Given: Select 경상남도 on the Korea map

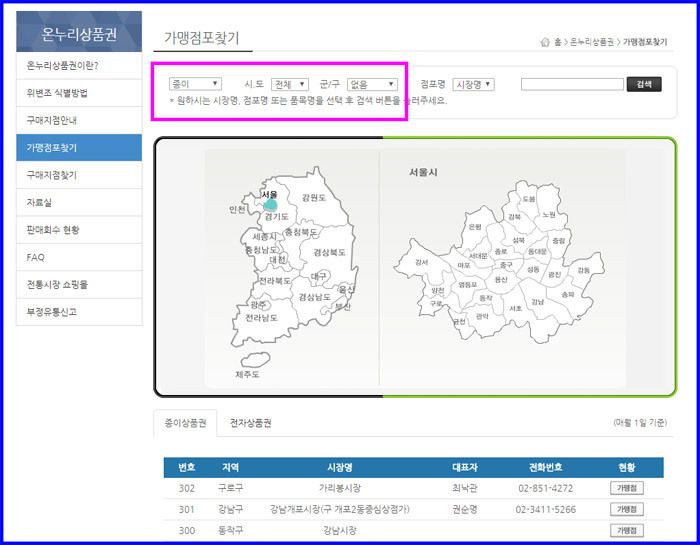Looking at the screenshot, I should [314, 297].
